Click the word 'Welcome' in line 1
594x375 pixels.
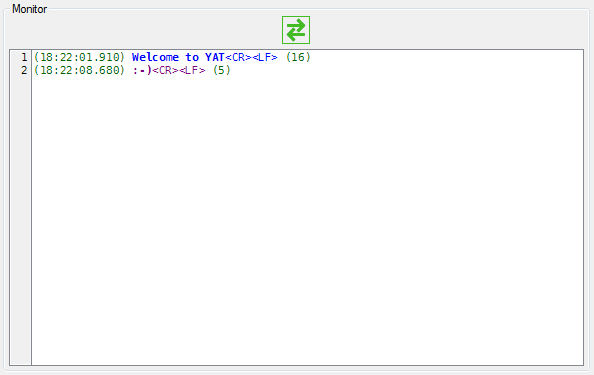(x=155, y=57)
